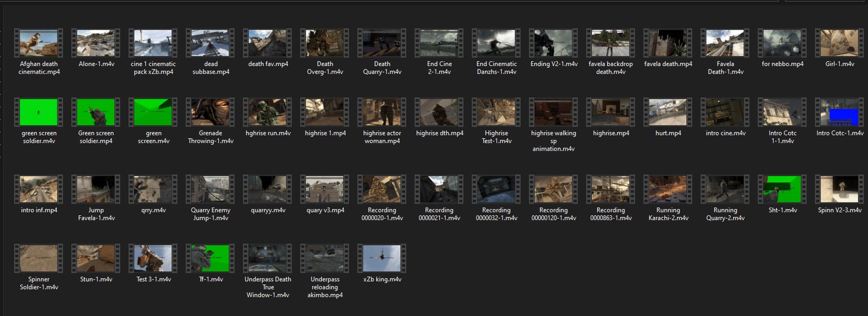This screenshot has height=316, width=868.
Task: Select favela backdrop death.m4v icon
Action: 611,43
